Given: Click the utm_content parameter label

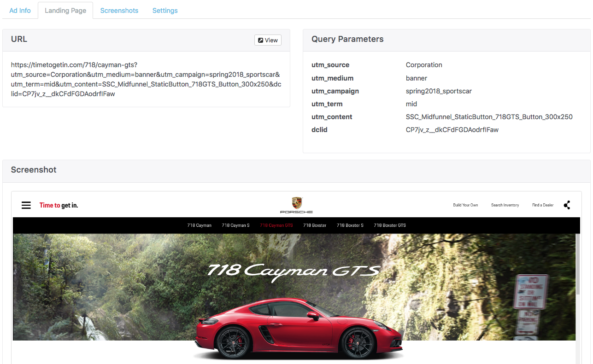Looking at the screenshot, I should (332, 117).
